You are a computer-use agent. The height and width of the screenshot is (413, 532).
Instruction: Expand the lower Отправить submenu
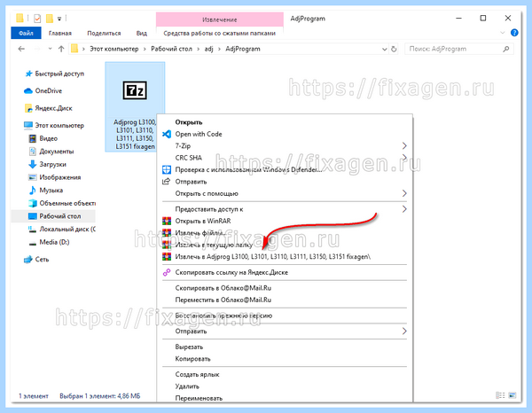(285, 331)
